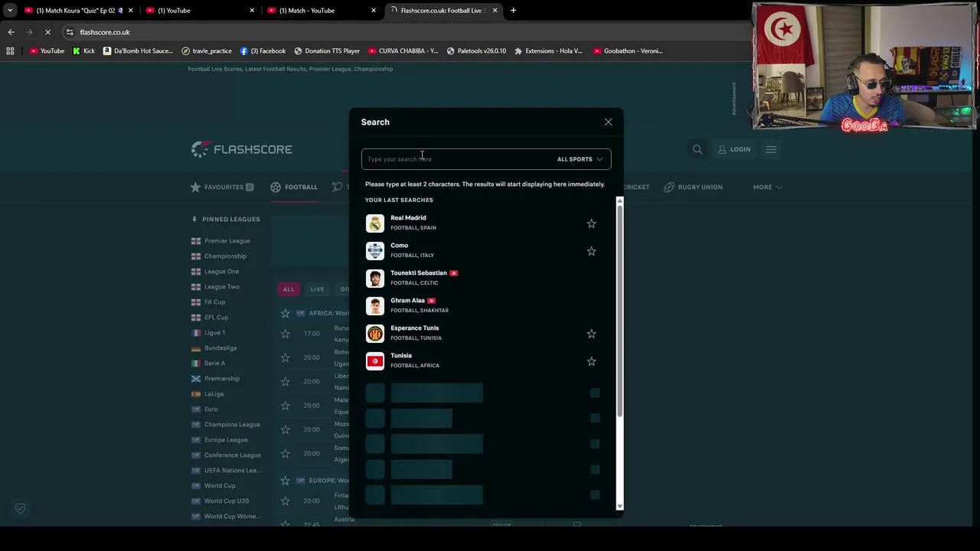Viewport: 980px width, 551px height.
Task: Star the Europe league header
Action: pyautogui.click(x=285, y=481)
